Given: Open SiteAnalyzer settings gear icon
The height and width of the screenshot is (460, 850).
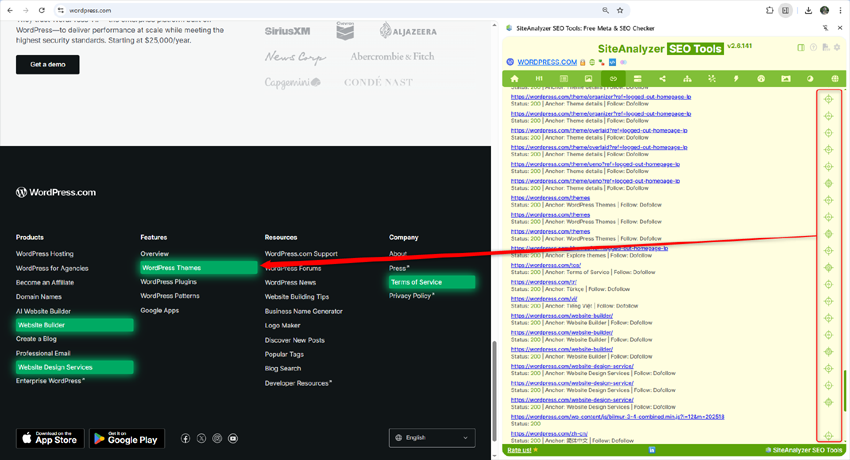Looking at the screenshot, I should tap(837, 48).
